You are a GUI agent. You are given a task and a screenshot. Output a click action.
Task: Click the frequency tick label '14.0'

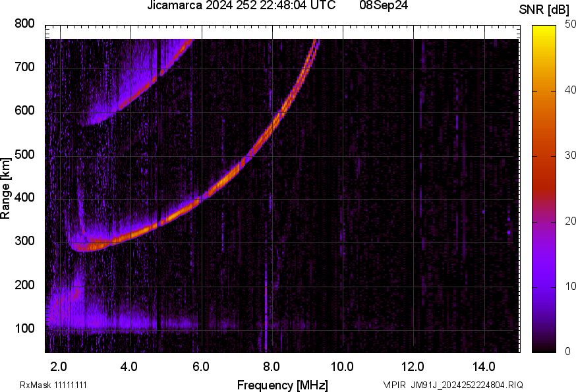point(484,367)
